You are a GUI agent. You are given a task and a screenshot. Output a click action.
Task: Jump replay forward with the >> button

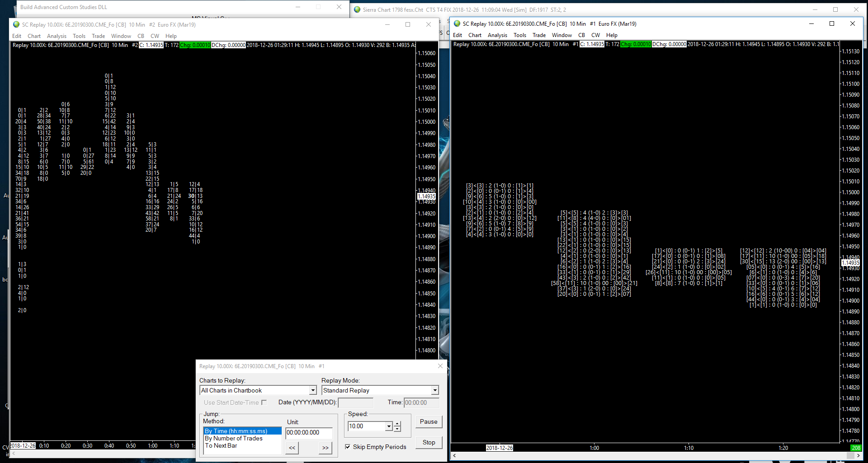point(325,448)
